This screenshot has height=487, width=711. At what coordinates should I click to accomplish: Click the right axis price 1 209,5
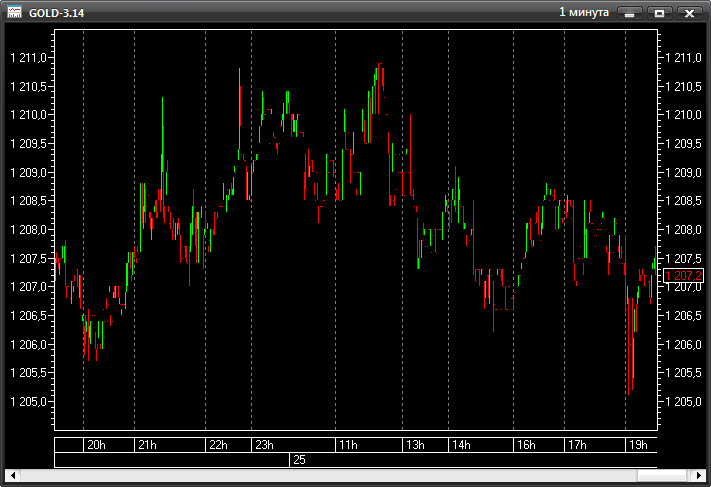click(x=683, y=144)
